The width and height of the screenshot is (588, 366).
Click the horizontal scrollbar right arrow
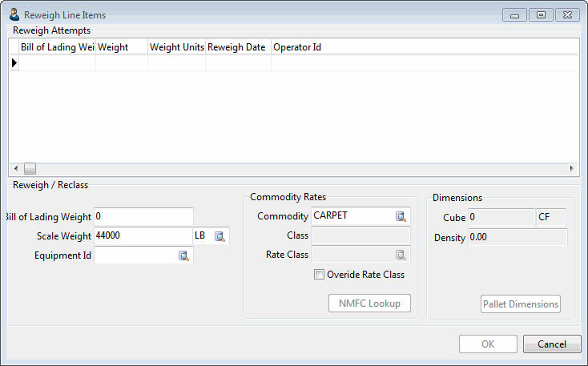tap(571, 168)
